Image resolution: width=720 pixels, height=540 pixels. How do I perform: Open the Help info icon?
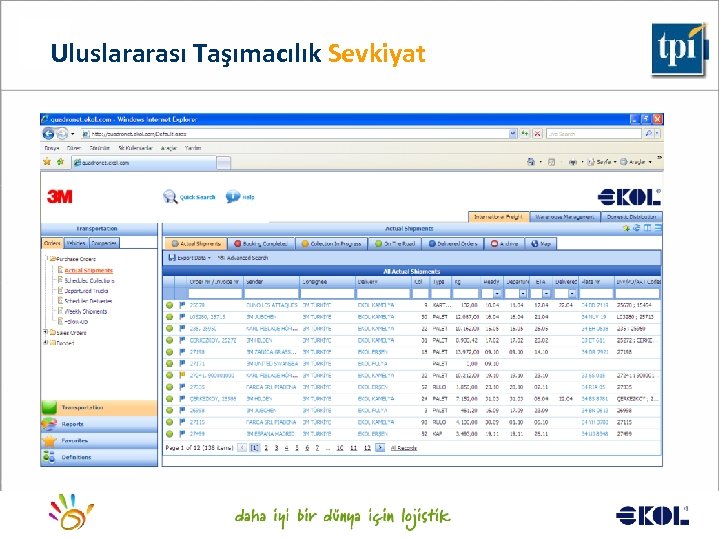coord(233,197)
